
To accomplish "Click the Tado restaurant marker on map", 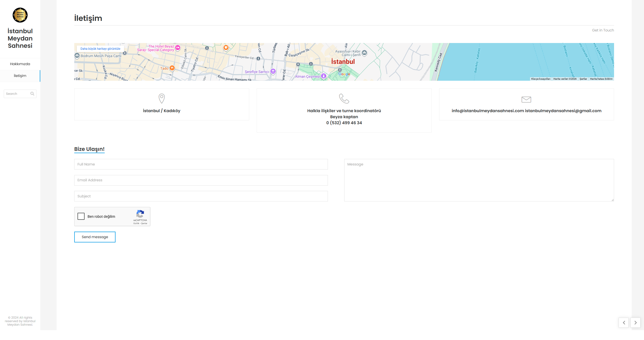I will [172, 68].
